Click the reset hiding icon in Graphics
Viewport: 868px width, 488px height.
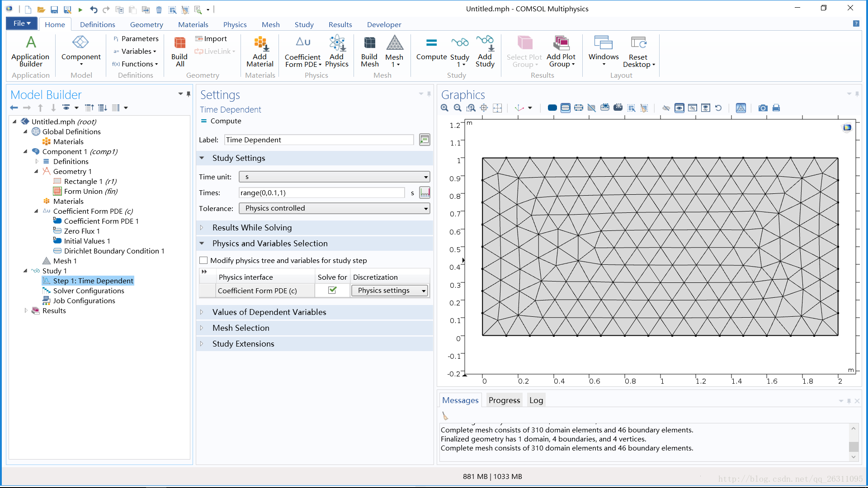pos(718,108)
